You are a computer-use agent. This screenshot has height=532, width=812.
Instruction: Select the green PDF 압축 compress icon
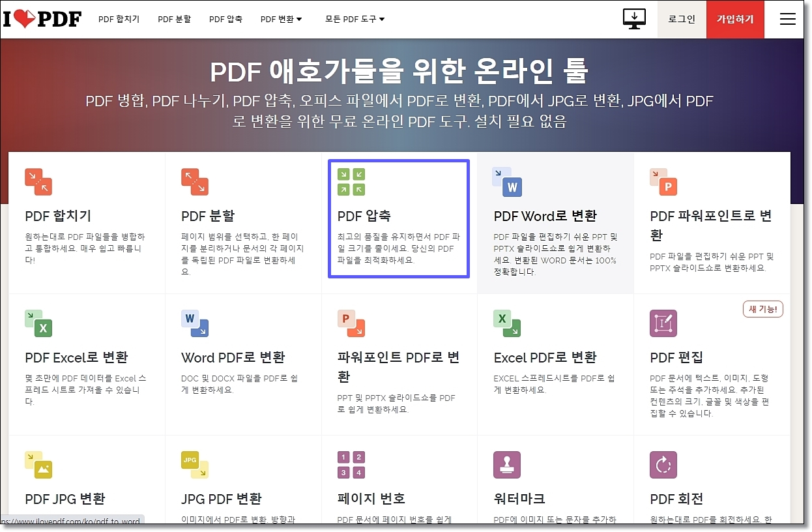351,182
